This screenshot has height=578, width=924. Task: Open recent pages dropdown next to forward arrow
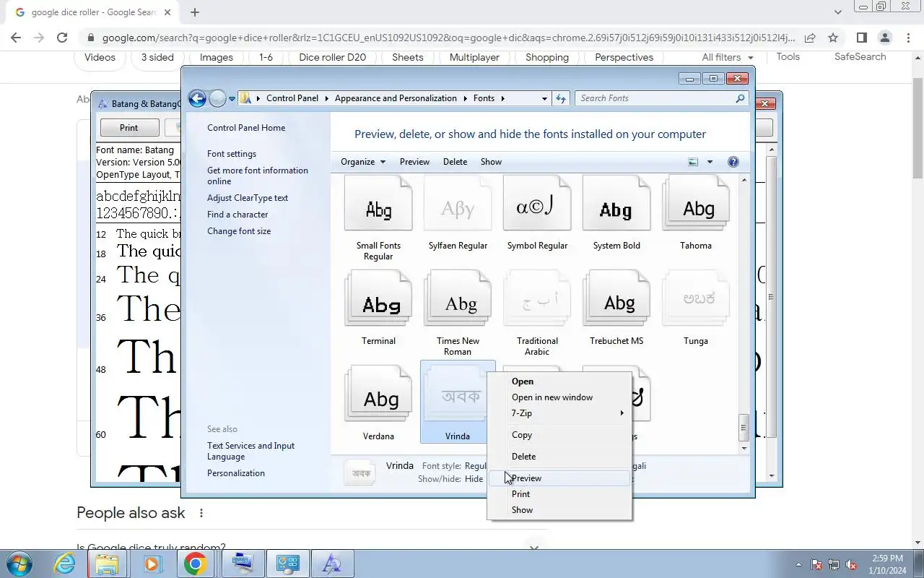[x=232, y=99]
